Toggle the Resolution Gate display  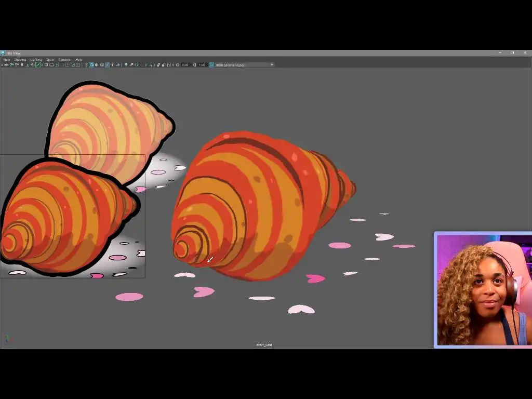pyautogui.click(x=57, y=64)
